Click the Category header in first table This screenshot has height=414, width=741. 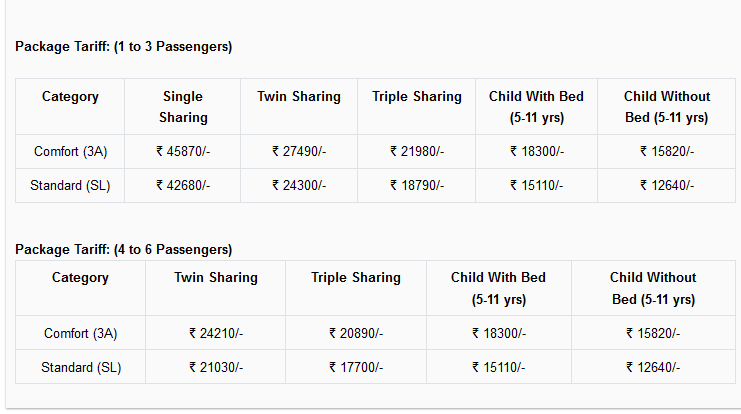click(x=70, y=96)
